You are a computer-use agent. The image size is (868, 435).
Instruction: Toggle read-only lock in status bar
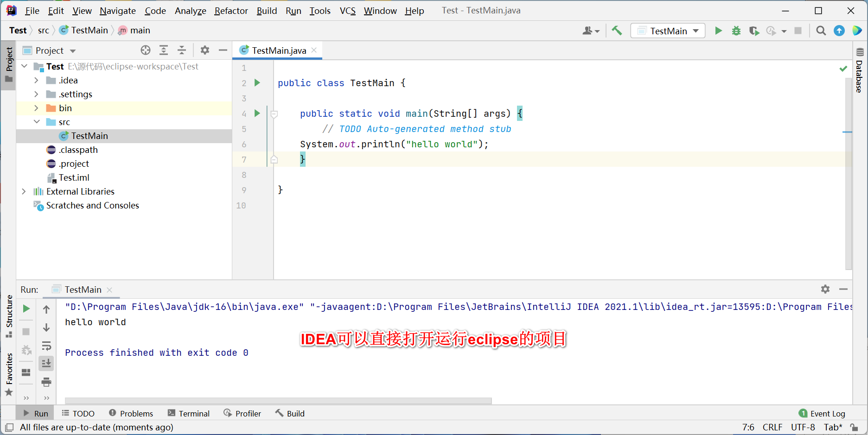[x=854, y=427]
